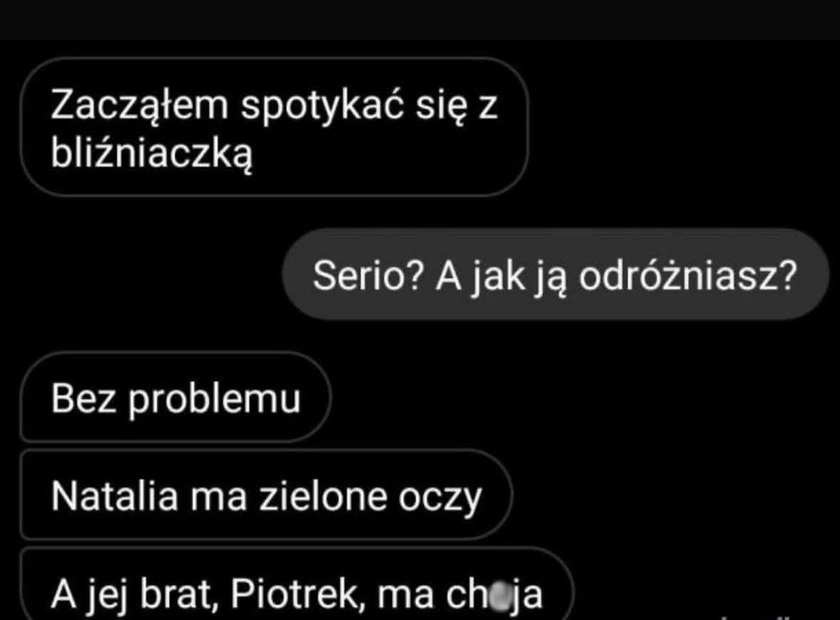Viewport: 840px width, 620px height.
Task: Click the word 'spotykać' in first bubble
Action: click(x=322, y=106)
